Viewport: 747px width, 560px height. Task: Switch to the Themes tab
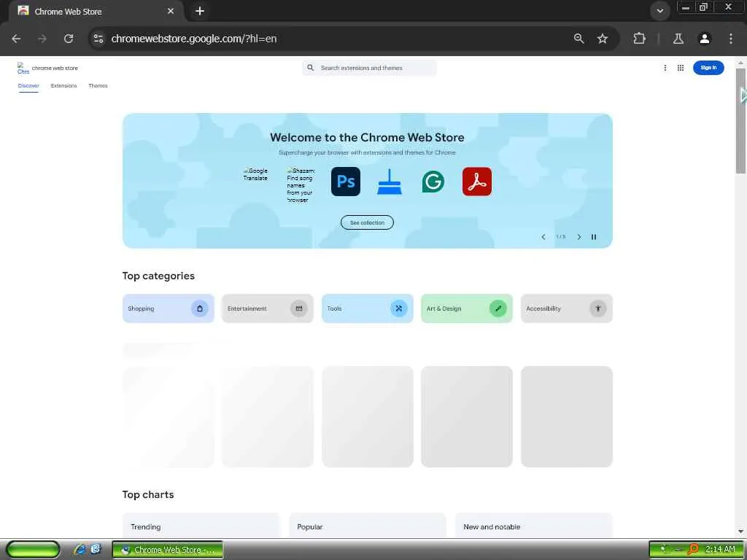coord(98,86)
